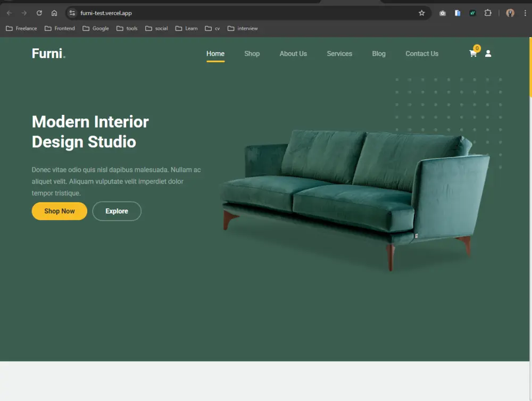
Task: Open the user account icon
Action: click(x=488, y=54)
